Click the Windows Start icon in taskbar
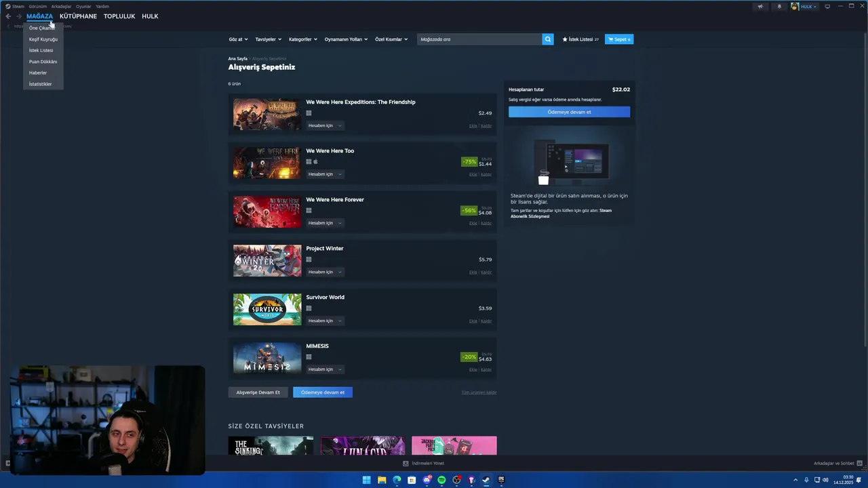The width and height of the screenshot is (868, 488). [367, 480]
